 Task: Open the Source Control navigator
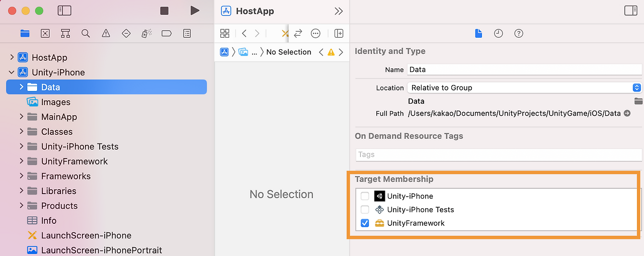pyautogui.click(x=45, y=33)
